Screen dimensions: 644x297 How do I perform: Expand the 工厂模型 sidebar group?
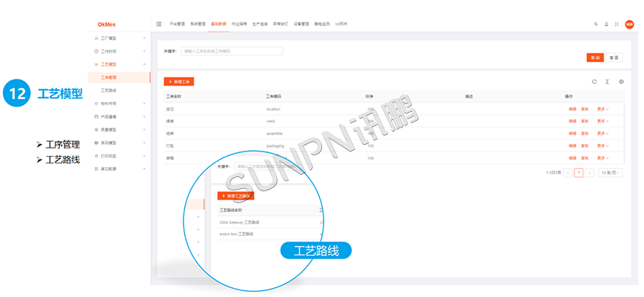(x=119, y=38)
